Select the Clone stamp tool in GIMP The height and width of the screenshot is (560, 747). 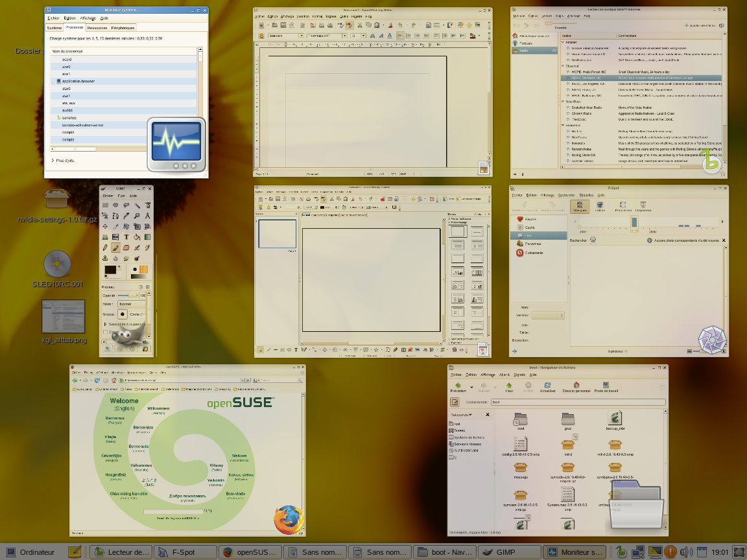point(105,258)
